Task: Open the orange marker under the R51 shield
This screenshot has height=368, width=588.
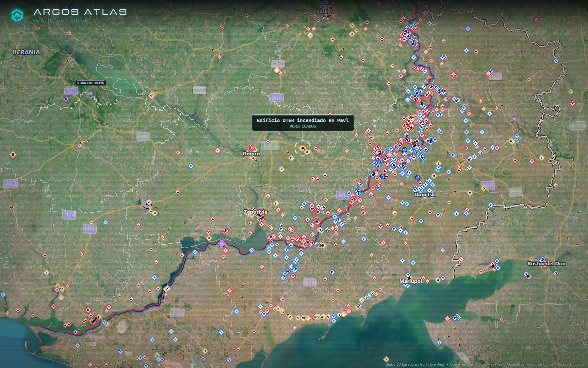Action: (x=277, y=70)
